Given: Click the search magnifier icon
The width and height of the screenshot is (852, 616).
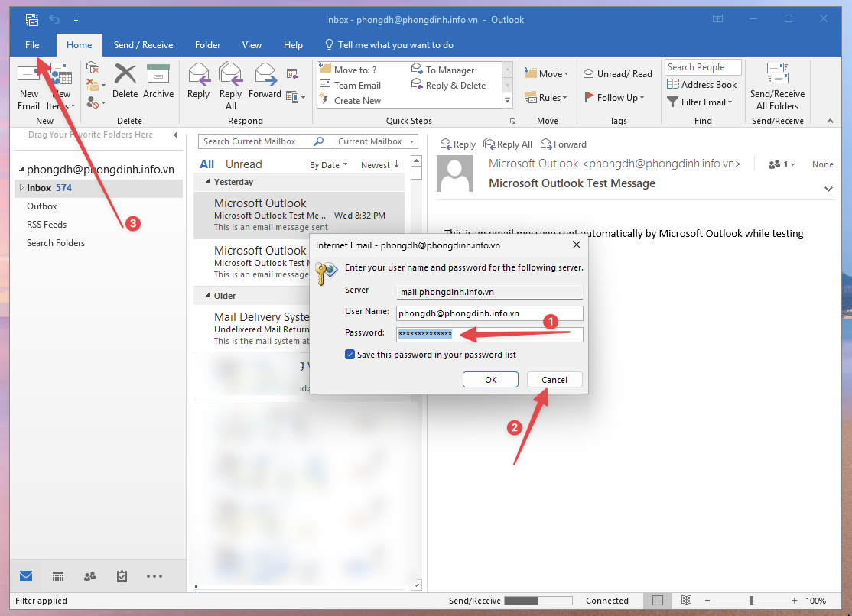Looking at the screenshot, I should [x=319, y=141].
